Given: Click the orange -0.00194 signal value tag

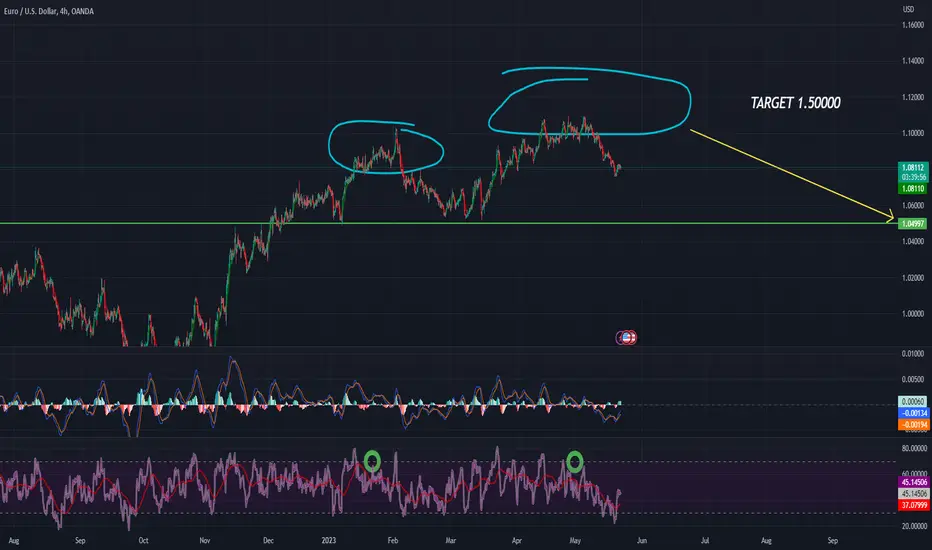Looking at the screenshot, I should pos(913,425).
